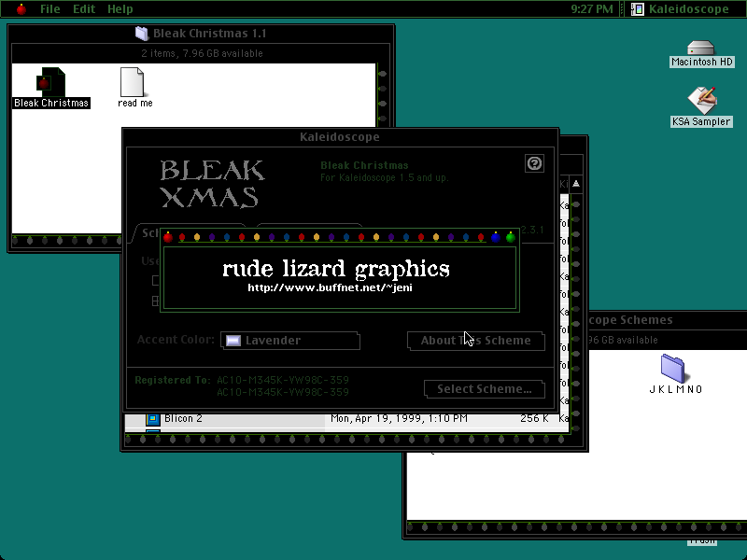This screenshot has width=747, height=560.
Task: Select the Bleak Christmas scheme file icon
Action: click(50, 82)
